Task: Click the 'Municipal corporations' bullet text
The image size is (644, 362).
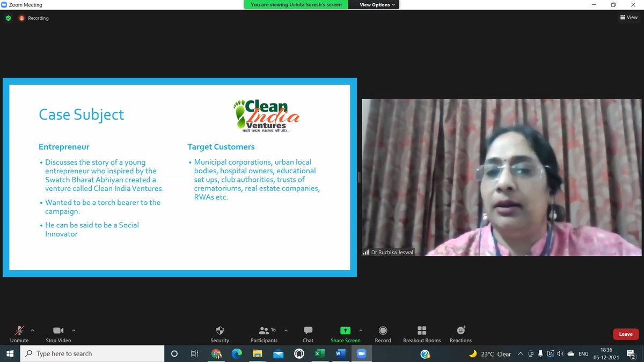Action: click(x=257, y=180)
